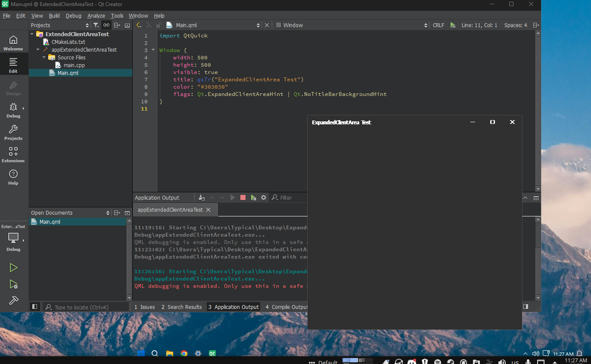Collapse the appExtendedClientAreaTest target node

[x=38, y=49]
